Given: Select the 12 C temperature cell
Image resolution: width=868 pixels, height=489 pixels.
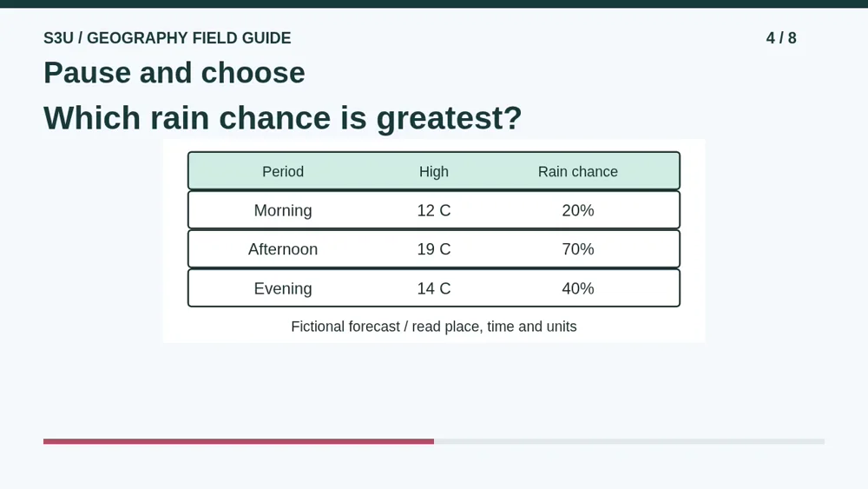Looking at the screenshot, I should point(434,210).
